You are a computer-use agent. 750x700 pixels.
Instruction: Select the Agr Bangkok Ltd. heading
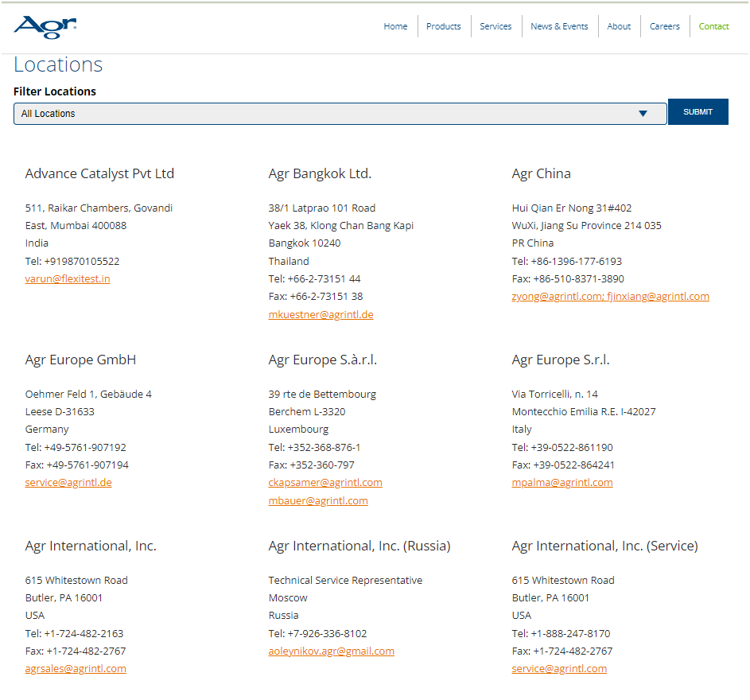pos(320,173)
